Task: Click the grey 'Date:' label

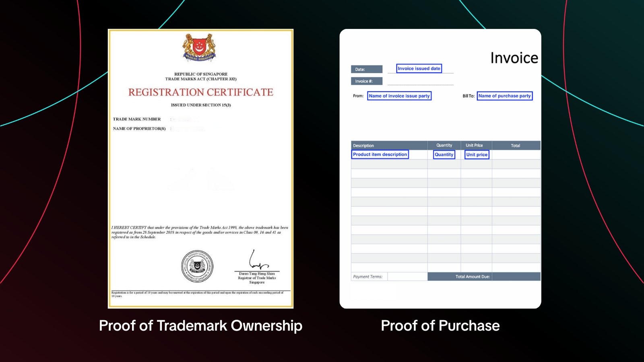Action: (x=367, y=69)
